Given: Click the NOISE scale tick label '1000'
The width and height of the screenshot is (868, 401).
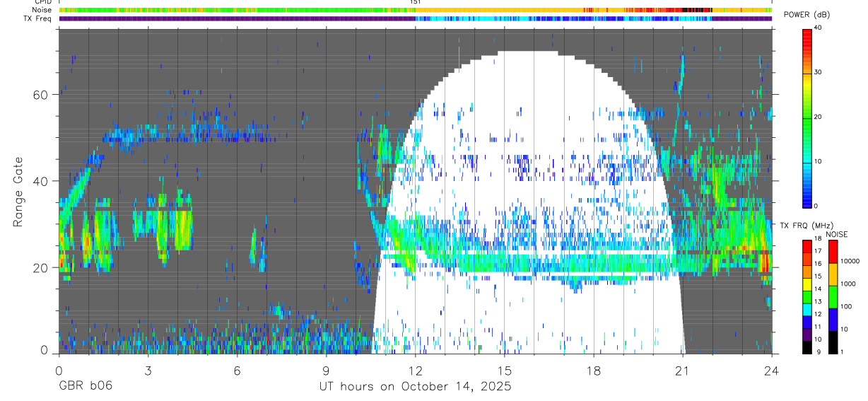Looking at the screenshot, I should 848,284.
